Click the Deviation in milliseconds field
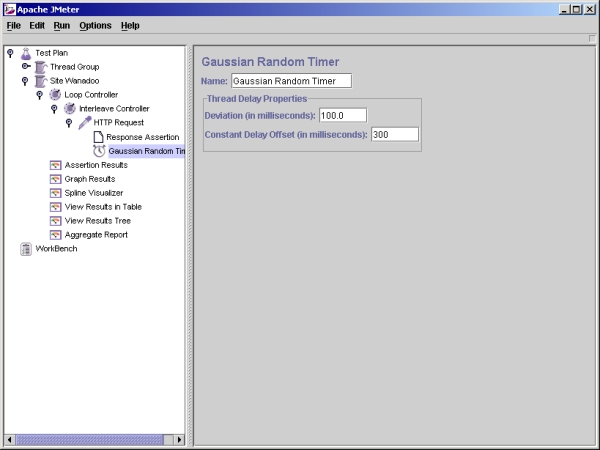 point(343,116)
